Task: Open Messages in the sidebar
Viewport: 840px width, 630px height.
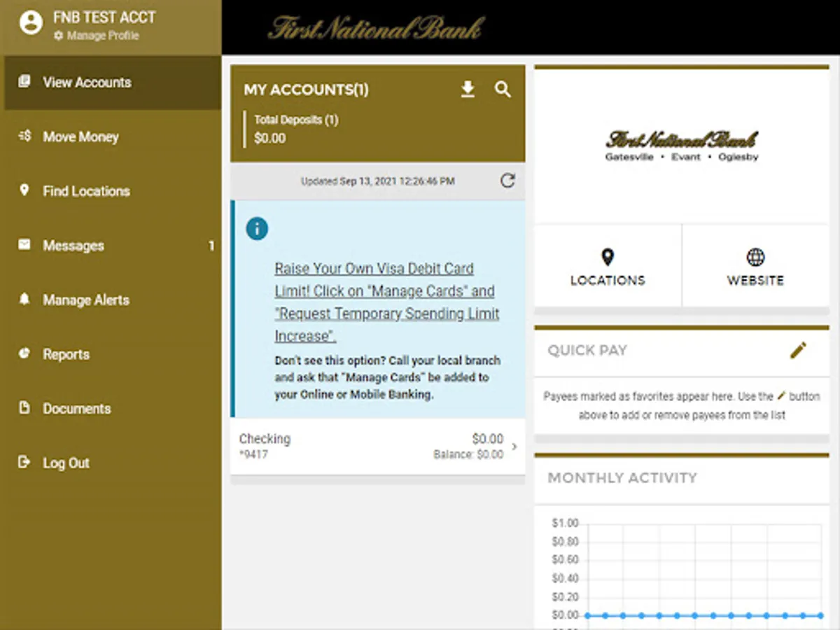Action: [113, 246]
